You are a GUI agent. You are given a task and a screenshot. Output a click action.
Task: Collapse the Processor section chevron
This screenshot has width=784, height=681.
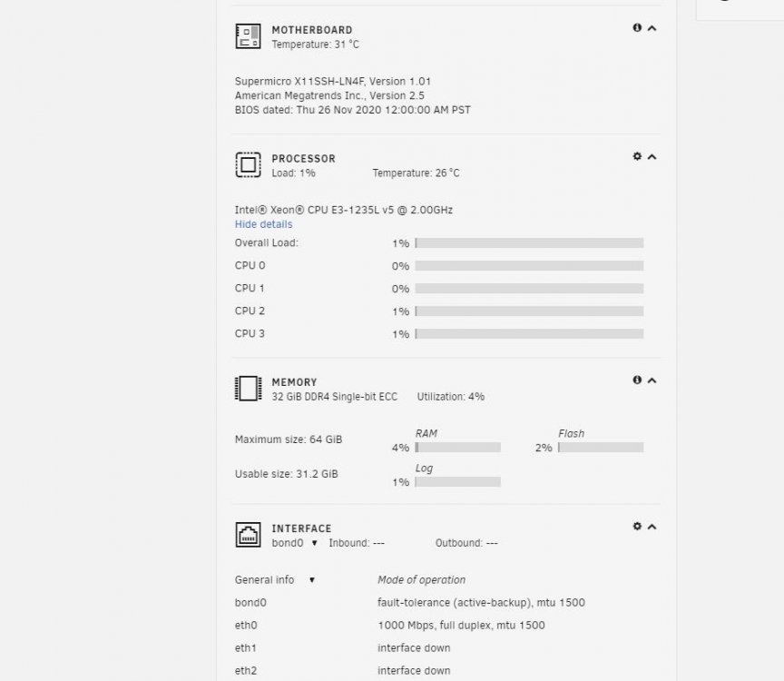pos(652,157)
